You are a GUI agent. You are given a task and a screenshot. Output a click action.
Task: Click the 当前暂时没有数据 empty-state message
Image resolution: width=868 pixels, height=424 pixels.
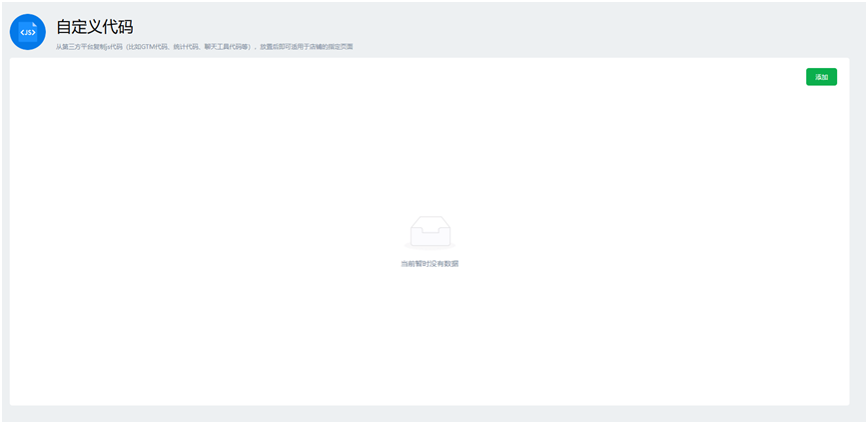tap(430, 264)
